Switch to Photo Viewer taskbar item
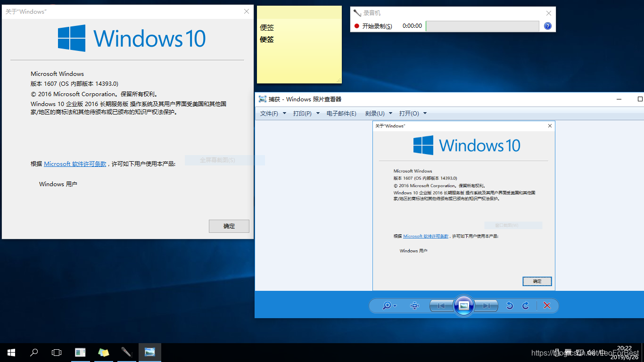The image size is (644, 362). click(150, 353)
